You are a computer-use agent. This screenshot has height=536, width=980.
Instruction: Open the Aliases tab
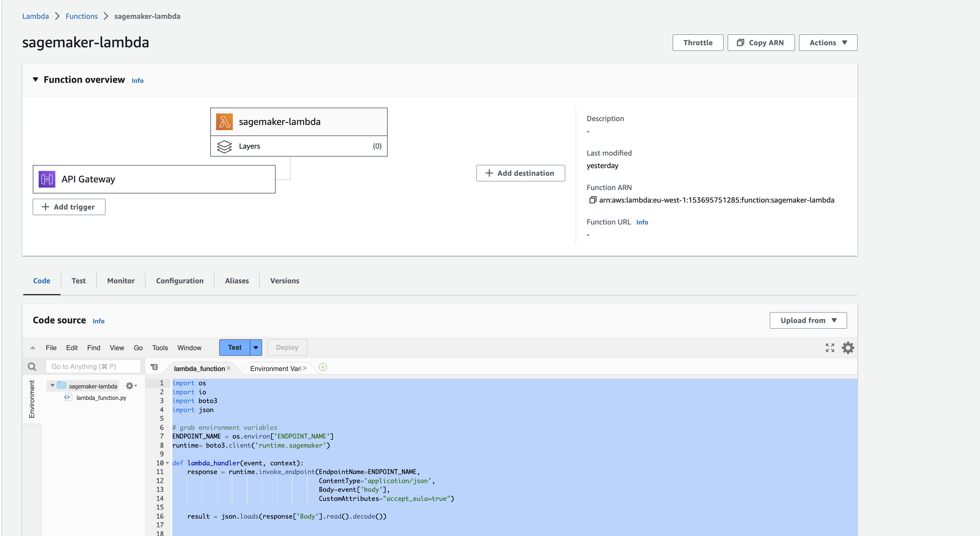point(237,281)
